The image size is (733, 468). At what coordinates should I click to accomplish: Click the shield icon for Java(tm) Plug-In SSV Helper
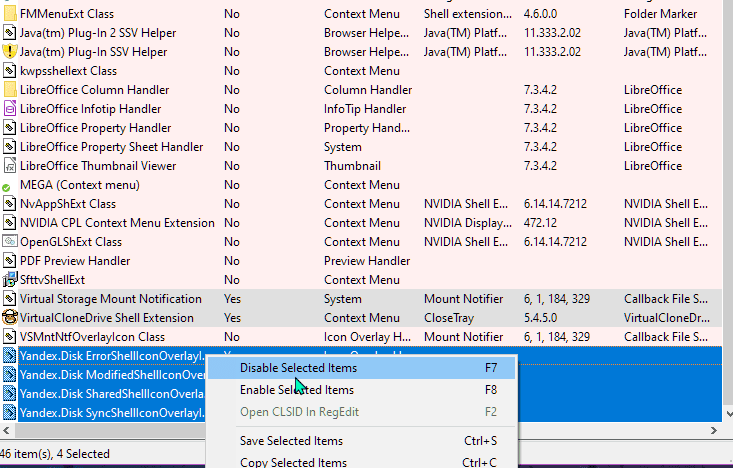pos(9,51)
